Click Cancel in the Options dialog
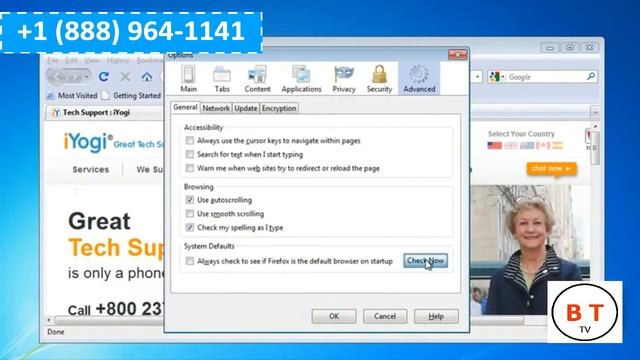Image resolution: width=640 pixels, height=360 pixels. pyautogui.click(x=385, y=316)
